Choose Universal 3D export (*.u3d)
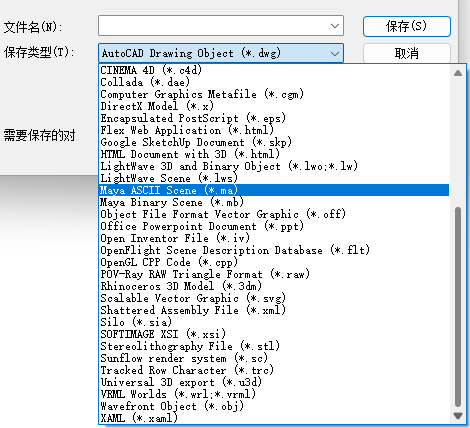This screenshot has width=470, height=428. coord(274,382)
